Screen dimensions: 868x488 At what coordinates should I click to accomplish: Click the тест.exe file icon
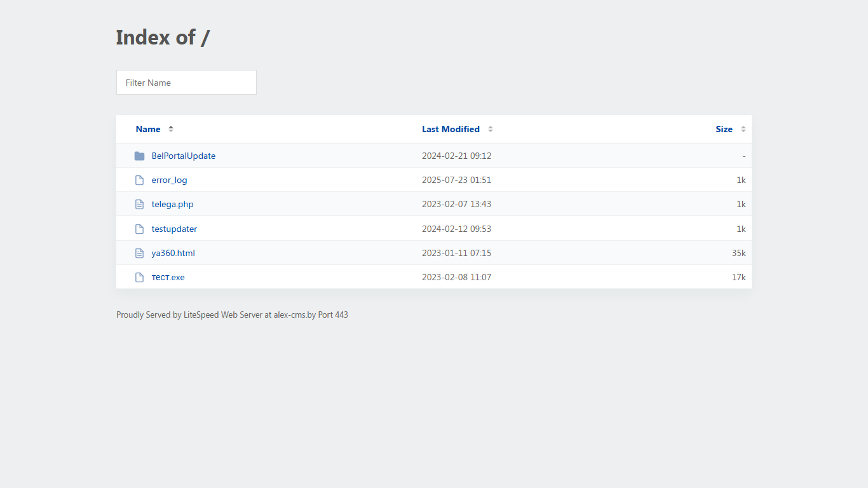(139, 277)
